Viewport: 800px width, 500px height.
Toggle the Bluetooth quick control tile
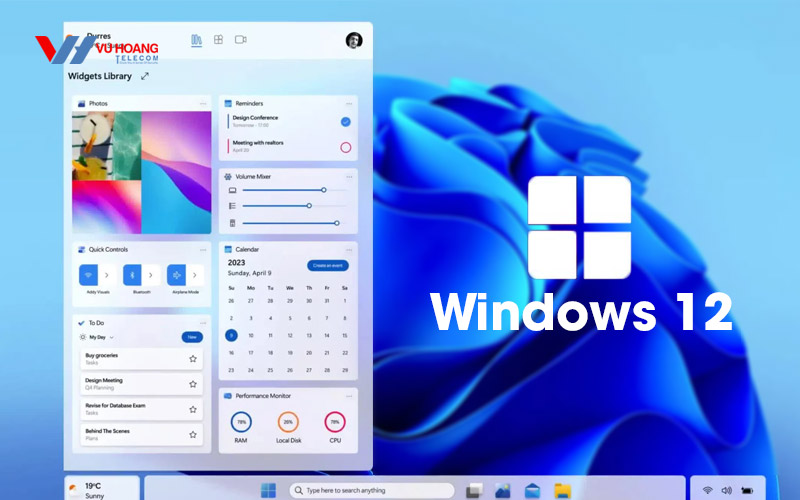coord(132,275)
